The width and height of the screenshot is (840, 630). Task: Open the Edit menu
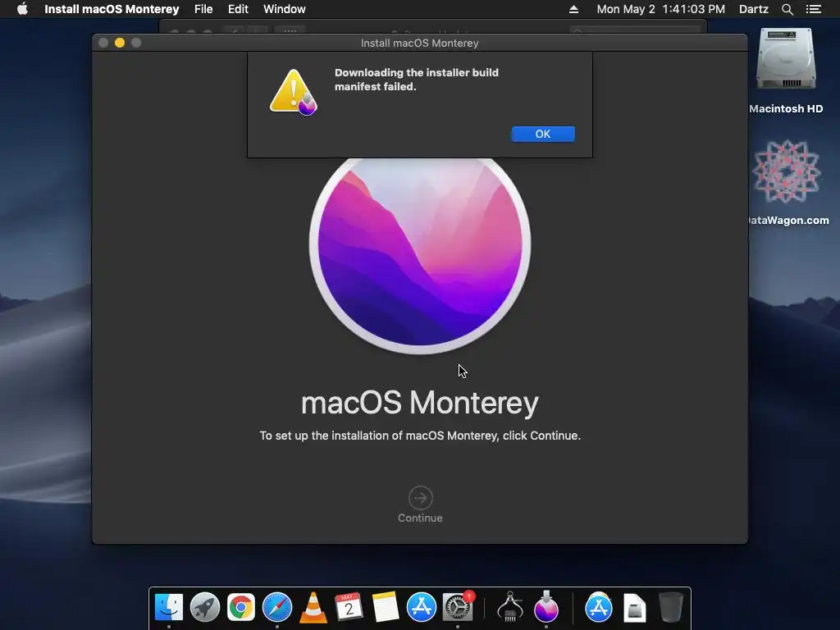(238, 9)
